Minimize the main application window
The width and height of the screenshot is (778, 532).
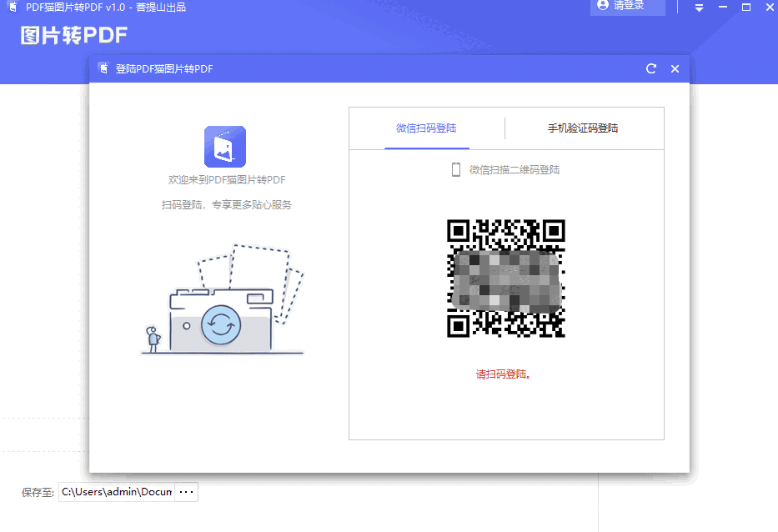click(x=723, y=8)
